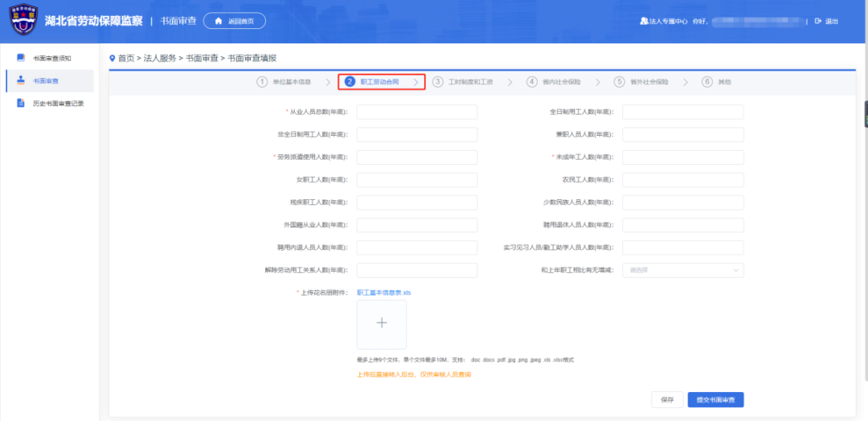Screen dimensions: 868x421
Task: Click the 返回首页 home button
Action: coord(234,21)
